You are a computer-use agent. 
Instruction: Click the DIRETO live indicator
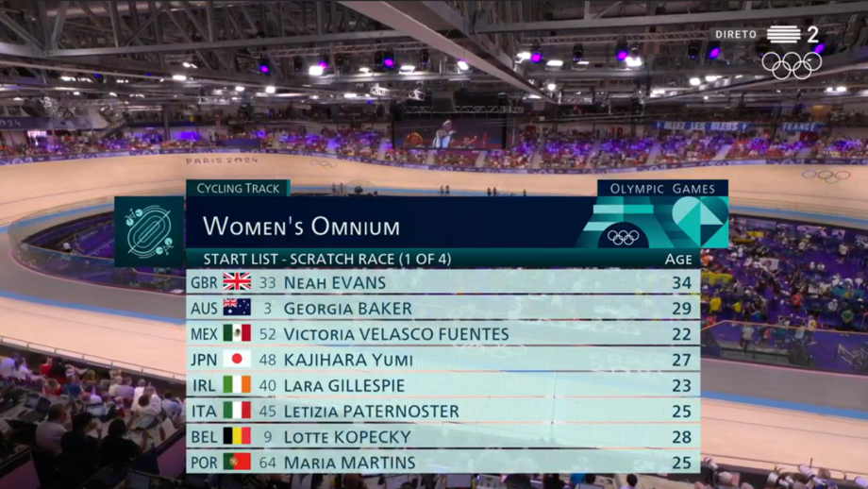(x=736, y=35)
